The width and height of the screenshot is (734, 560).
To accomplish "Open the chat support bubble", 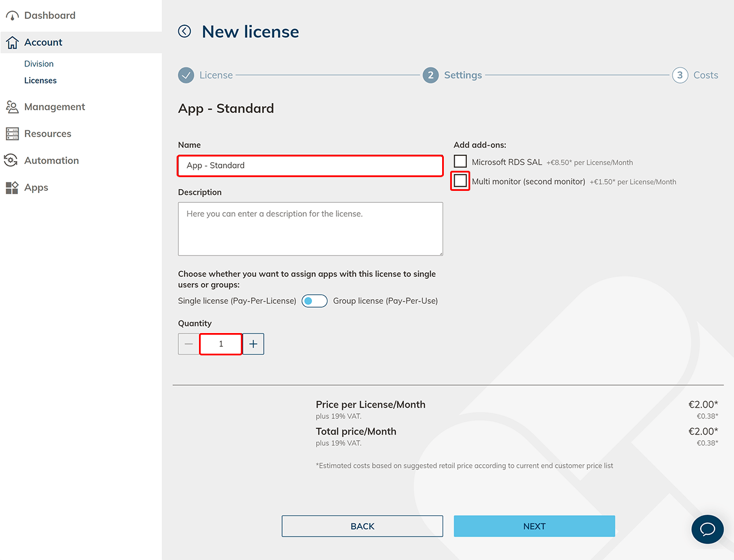I will (x=707, y=528).
